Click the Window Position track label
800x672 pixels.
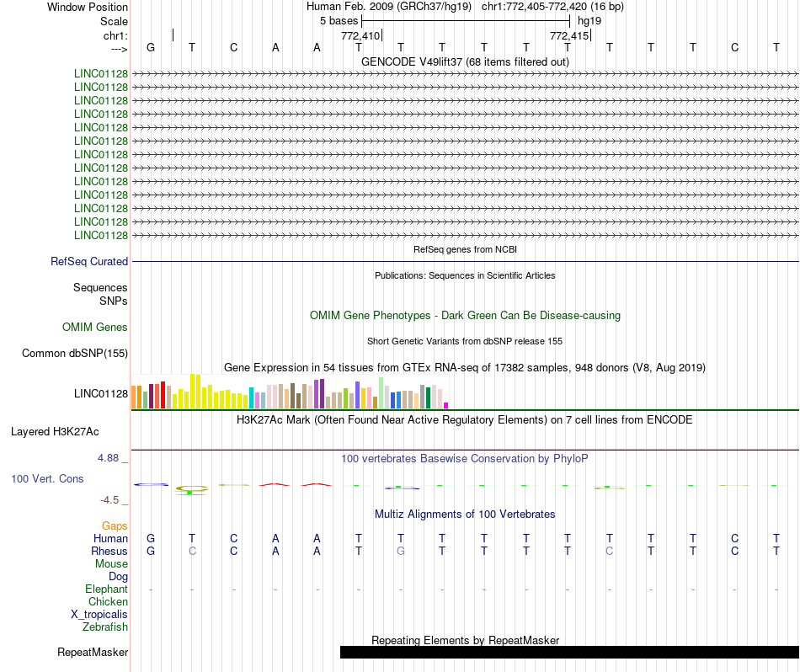88,7
